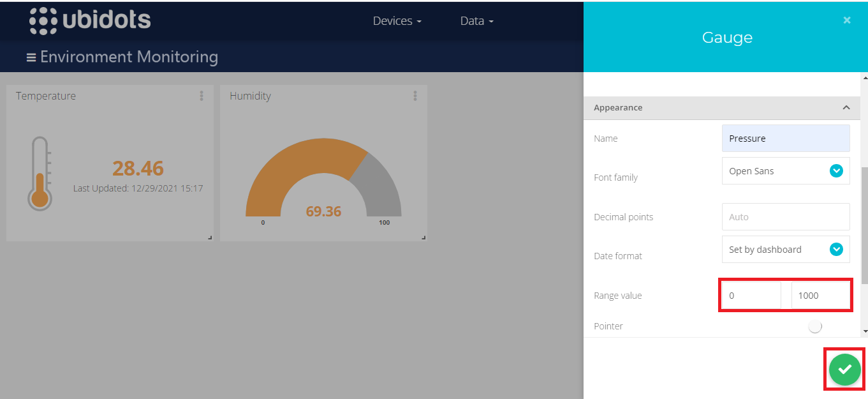This screenshot has width=868, height=399.
Task: Click the Decimal points input field
Action: click(786, 217)
